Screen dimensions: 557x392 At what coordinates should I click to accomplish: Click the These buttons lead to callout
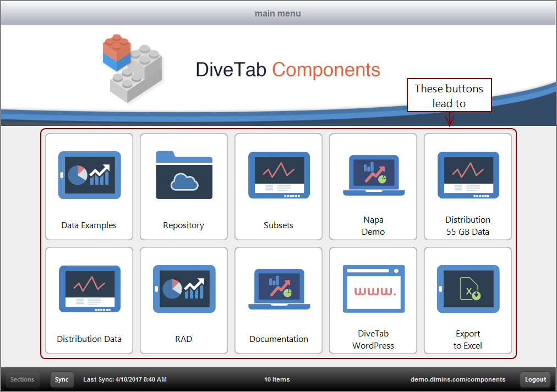pyautogui.click(x=449, y=95)
